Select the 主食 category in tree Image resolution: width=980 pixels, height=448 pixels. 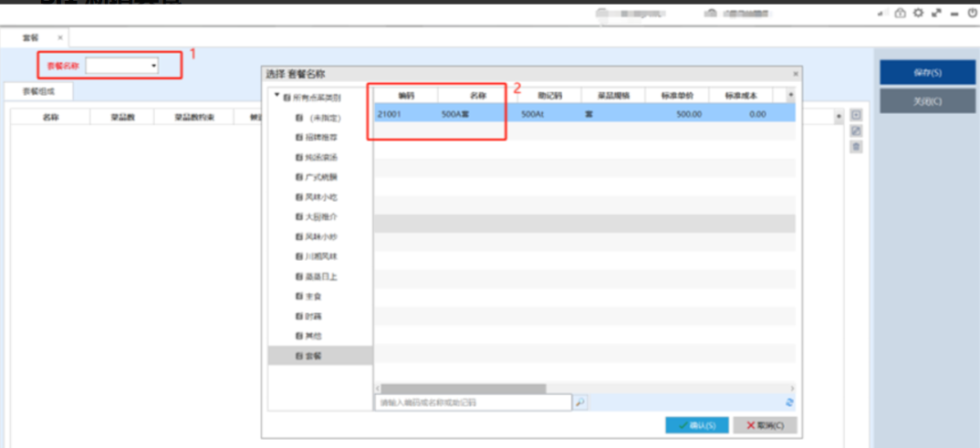(x=312, y=296)
